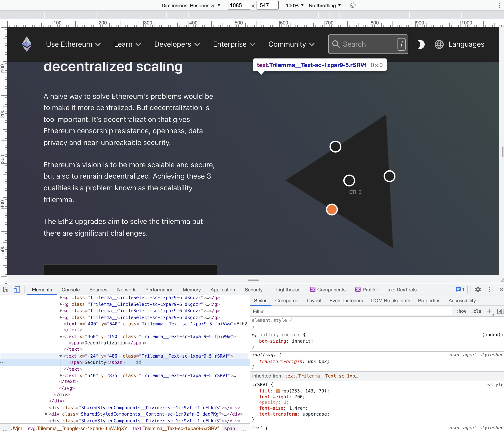
Task: Open DevTools settings gear
Action: click(x=478, y=289)
